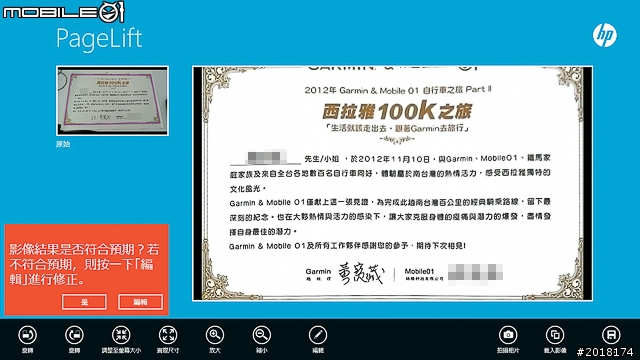Image resolution: width=640 pixels, height=360 pixels.
Task: Click the rotate icon with arrow on its right
Action: point(27,335)
